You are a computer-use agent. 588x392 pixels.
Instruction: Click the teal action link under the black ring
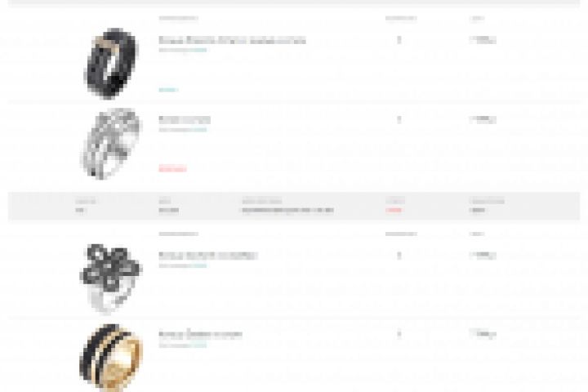click(x=168, y=90)
